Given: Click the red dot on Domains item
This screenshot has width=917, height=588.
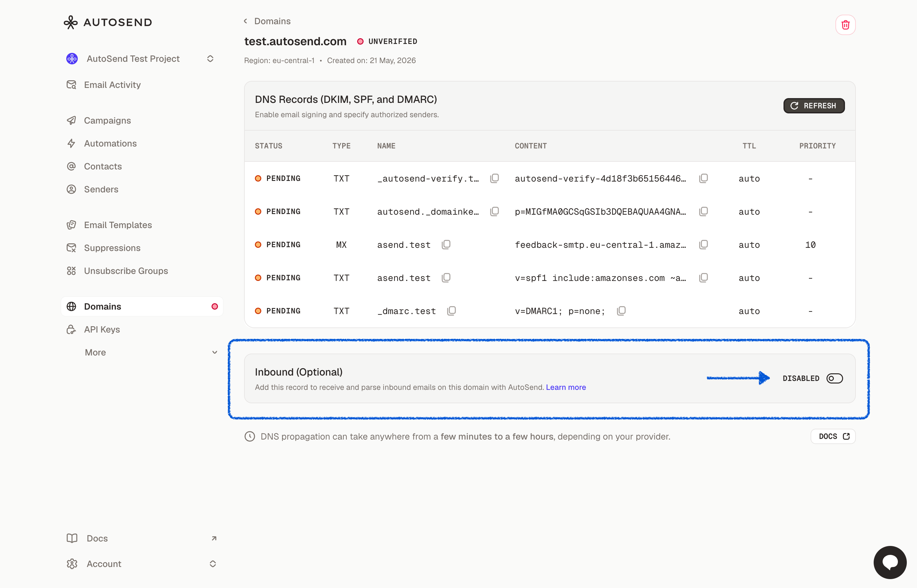Looking at the screenshot, I should pyautogui.click(x=215, y=307).
